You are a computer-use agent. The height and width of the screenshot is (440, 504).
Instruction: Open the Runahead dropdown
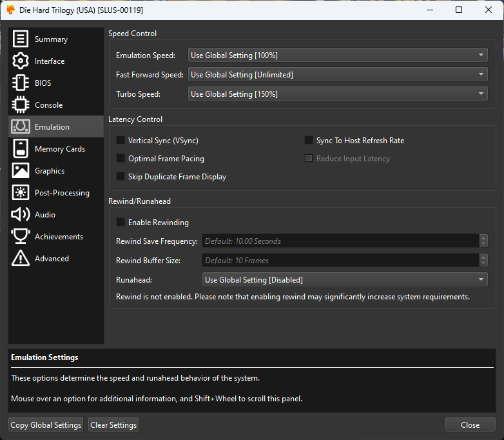coord(345,279)
